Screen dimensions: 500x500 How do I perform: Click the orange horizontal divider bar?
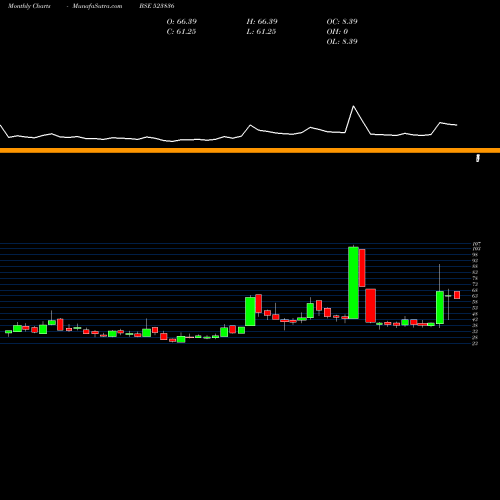coord(250,151)
